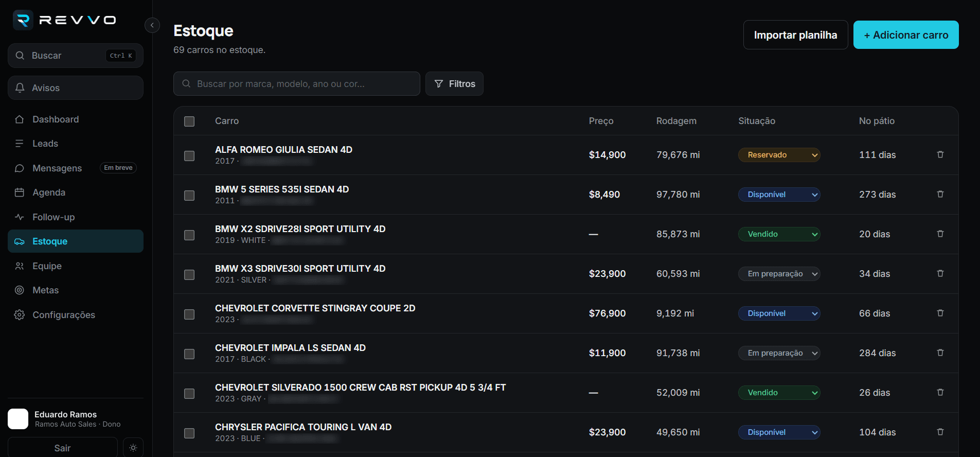
Task: Open Disponível status dropdown for BMW 5 Series
Action: coord(779,195)
